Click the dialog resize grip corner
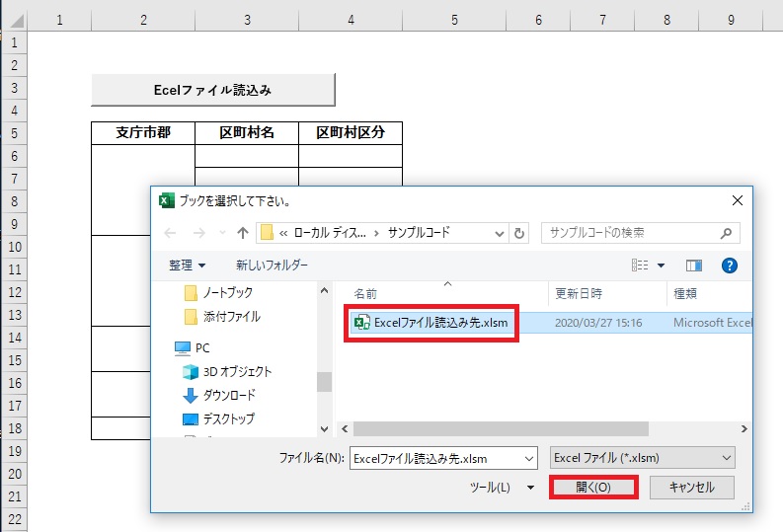The height and width of the screenshot is (532, 783). coord(746,506)
